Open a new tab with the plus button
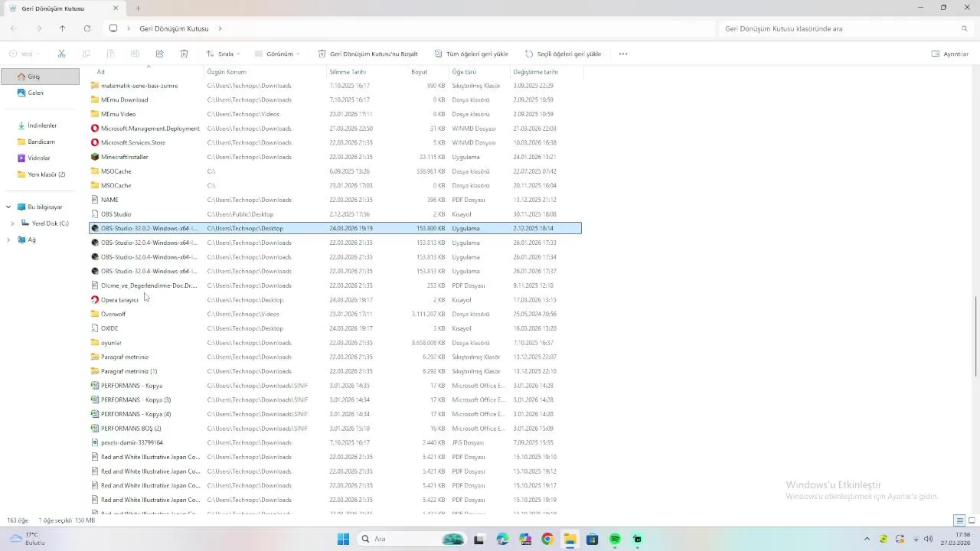 [138, 8]
